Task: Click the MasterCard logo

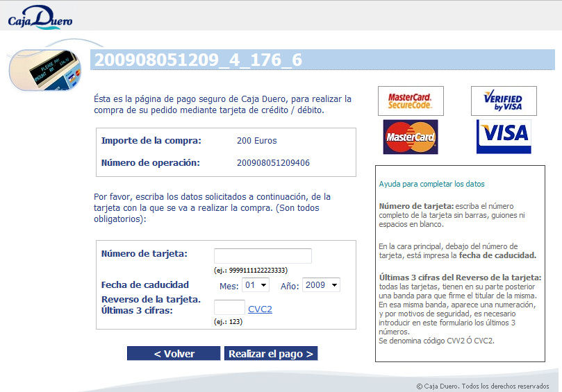Action: 411,137
